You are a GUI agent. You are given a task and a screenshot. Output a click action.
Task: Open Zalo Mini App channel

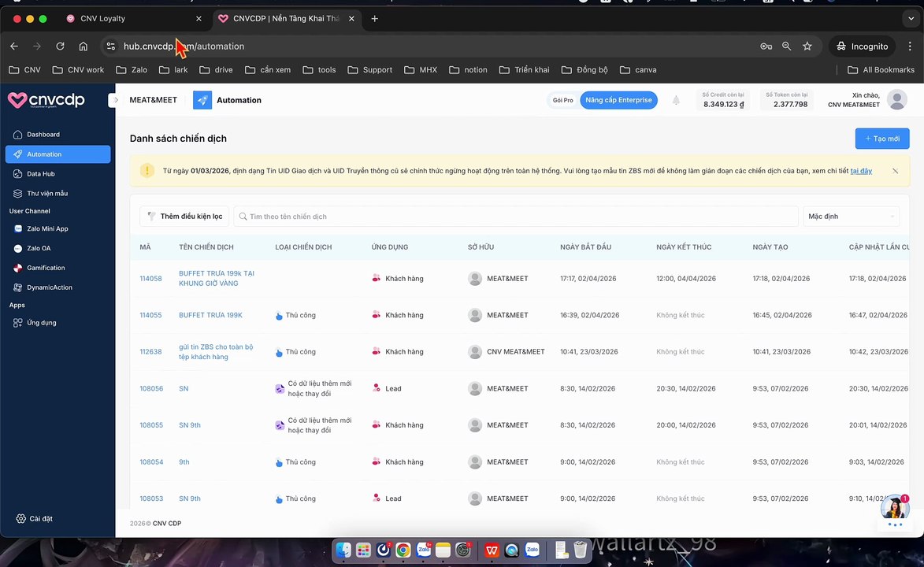(x=47, y=228)
